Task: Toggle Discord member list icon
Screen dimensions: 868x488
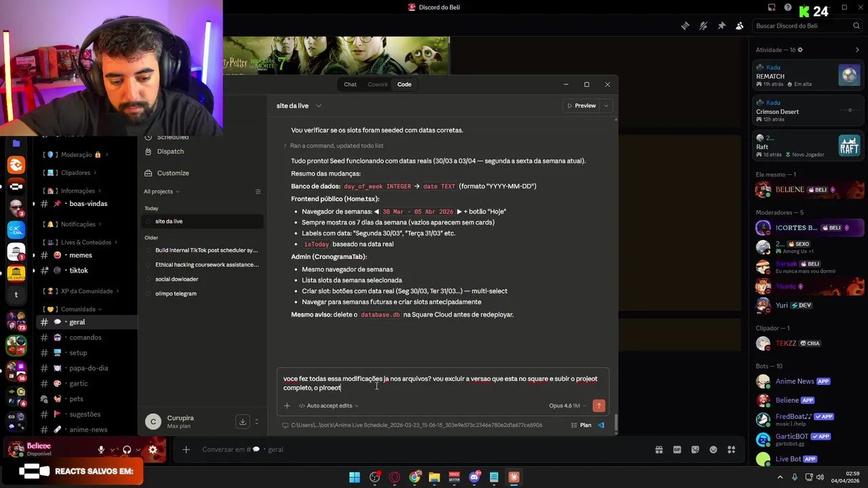Action: point(739,26)
